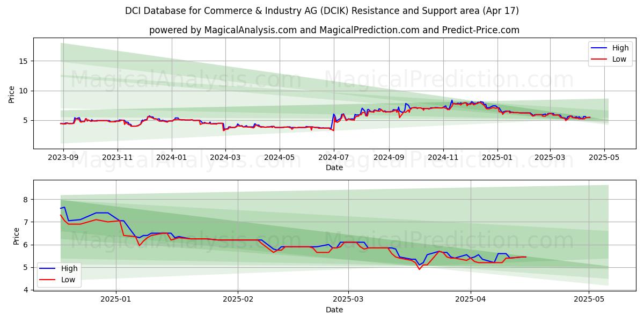Select the 2025-04 date tick label
This screenshot has height=322, width=644.
pos(471,299)
